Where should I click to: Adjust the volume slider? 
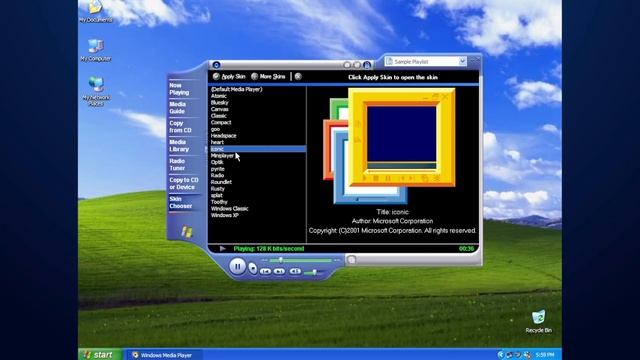[x=313, y=272]
